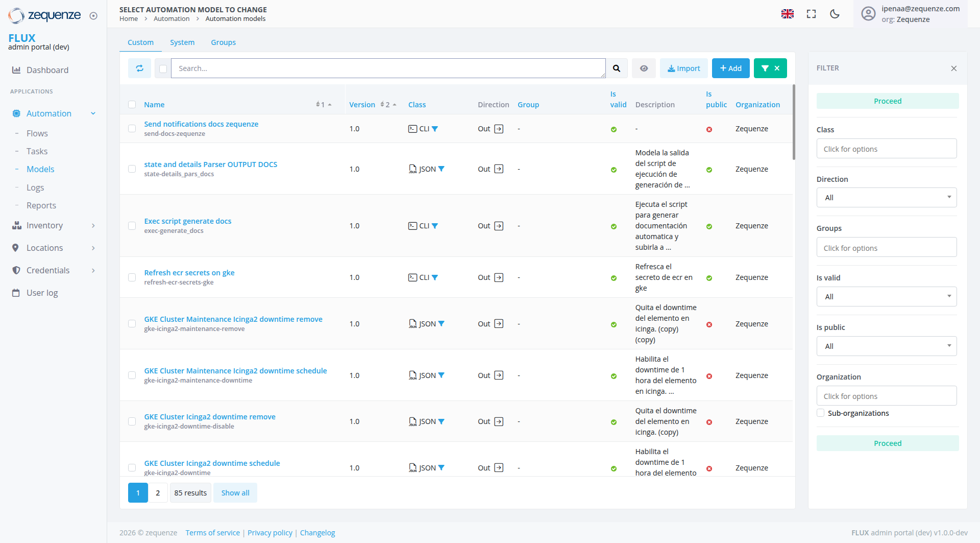Viewport: 980px width, 543px height.
Task: Click inside the Search input field
Action: click(388, 68)
